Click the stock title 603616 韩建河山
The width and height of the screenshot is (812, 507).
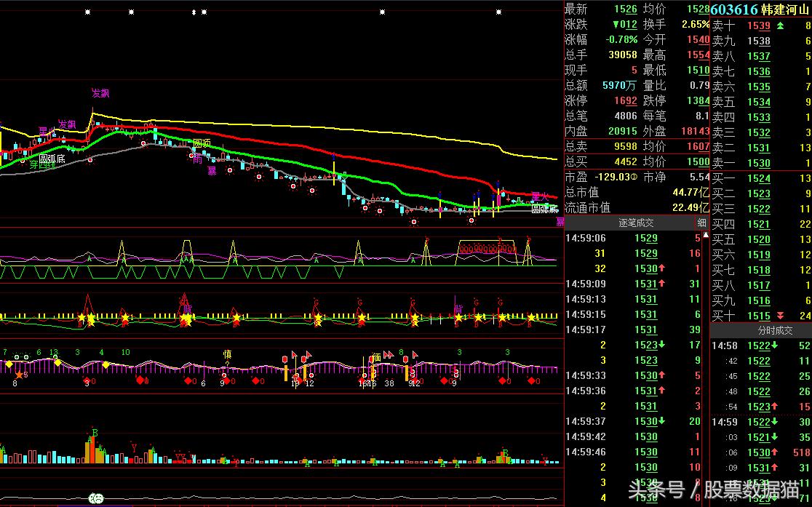tap(760, 9)
